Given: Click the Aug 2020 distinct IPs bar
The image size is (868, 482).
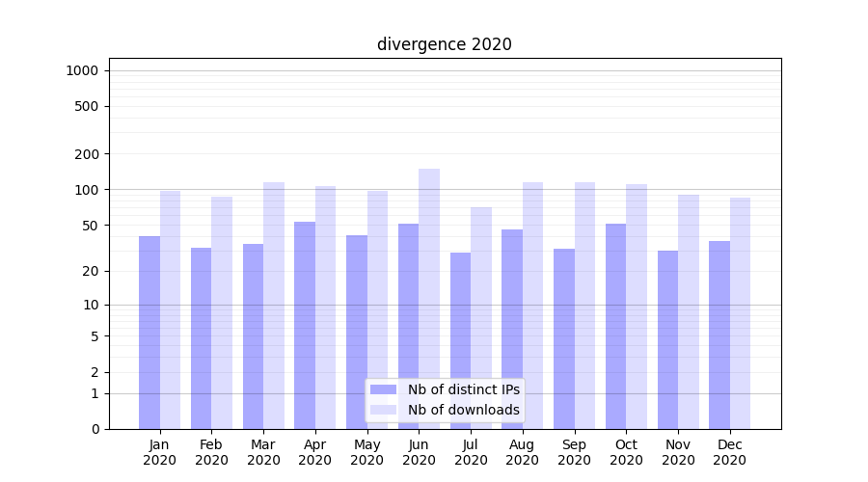Looking at the screenshot, I should pos(512,329).
